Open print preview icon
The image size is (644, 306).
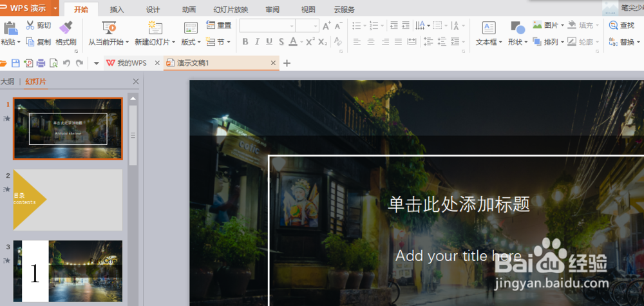coord(53,63)
